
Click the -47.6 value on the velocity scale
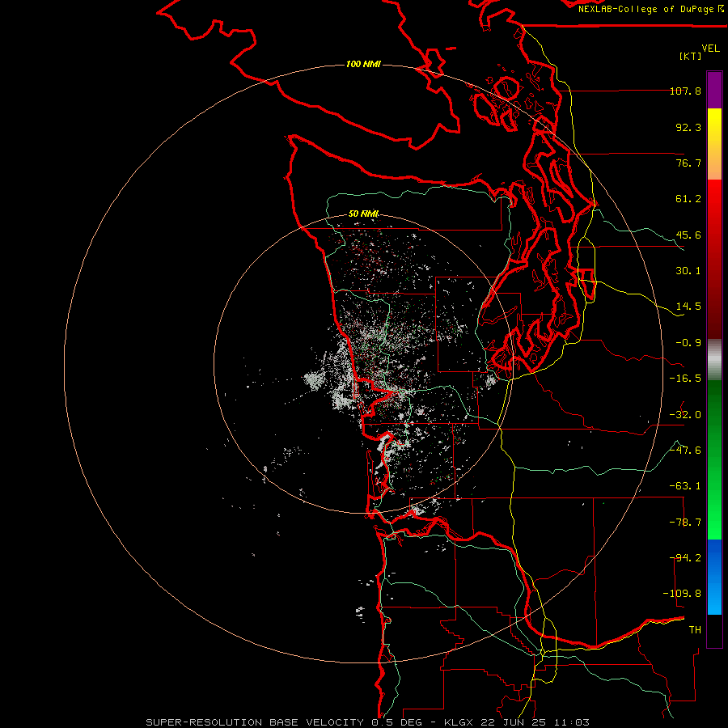click(x=685, y=451)
